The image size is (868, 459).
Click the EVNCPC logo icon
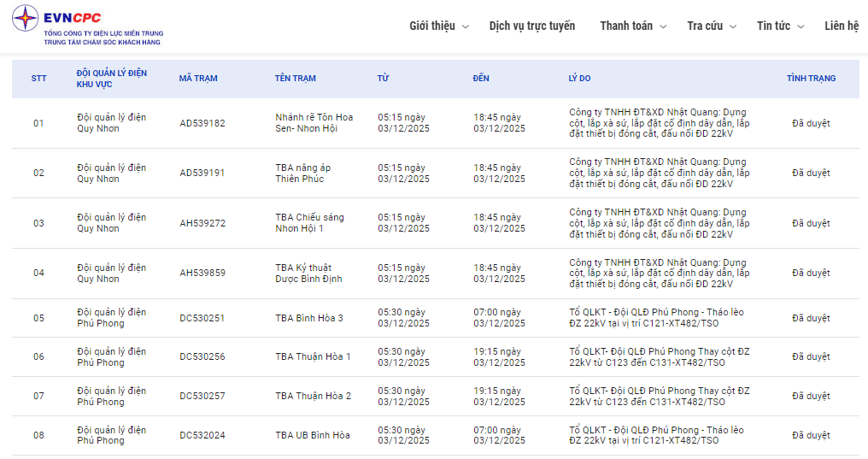point(26,19)
